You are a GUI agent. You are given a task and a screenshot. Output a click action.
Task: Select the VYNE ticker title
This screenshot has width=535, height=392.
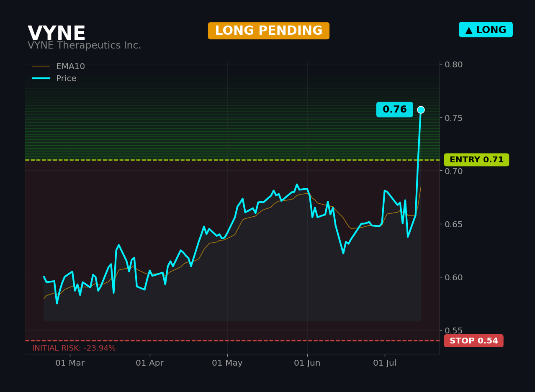point(57,33)
